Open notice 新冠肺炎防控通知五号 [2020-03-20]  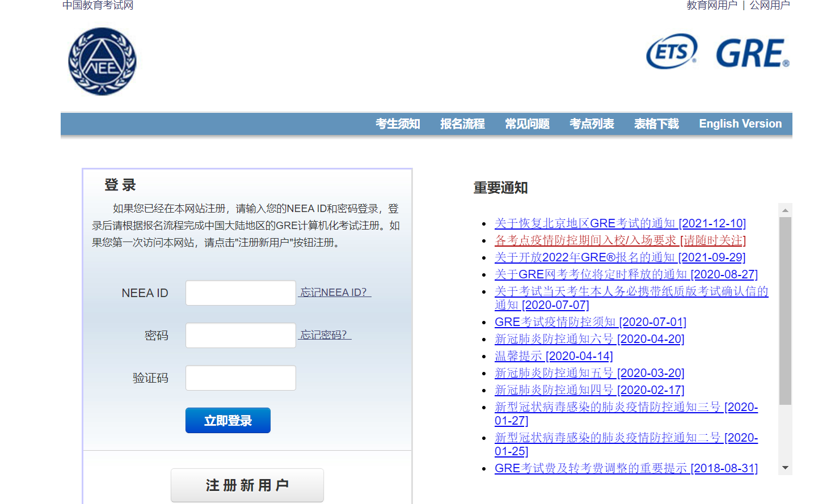click(x=589, y=373)
